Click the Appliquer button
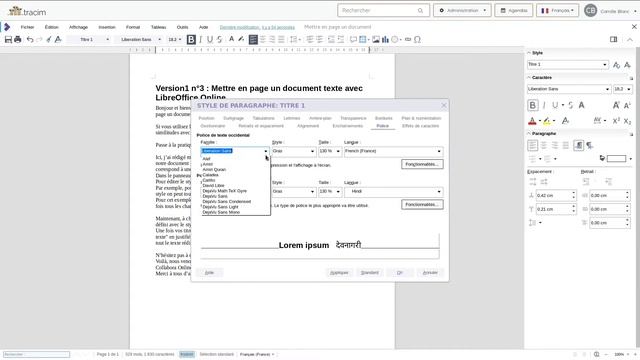The image size is (640, 360). (339, 273)
